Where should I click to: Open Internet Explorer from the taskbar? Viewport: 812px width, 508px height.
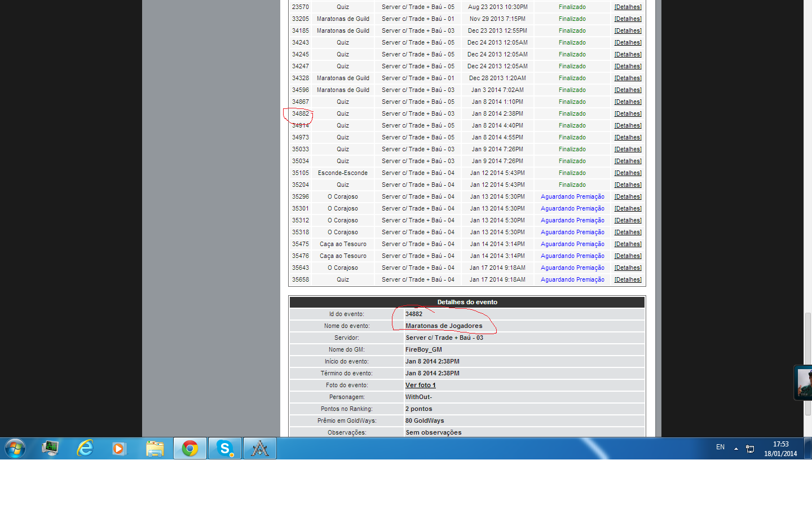pos(85,448)
